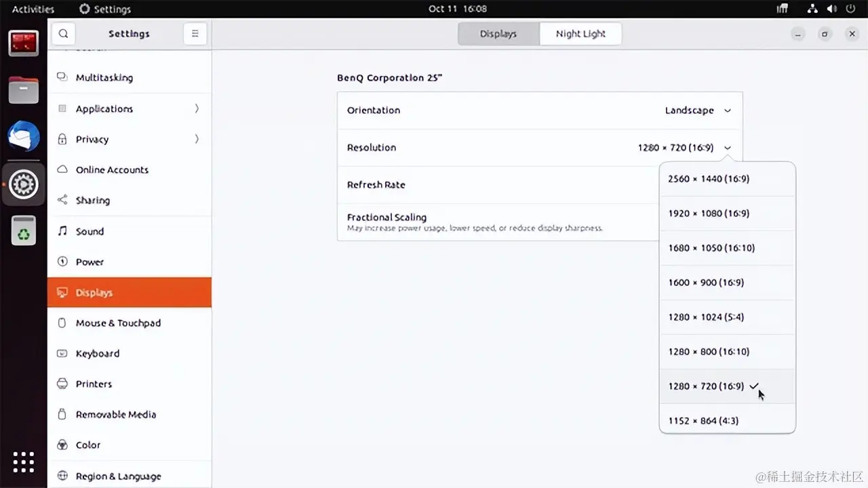This screenshot has height=488, width=868.
Task: Maximize the Settings window
Action: tap(825, 34)
